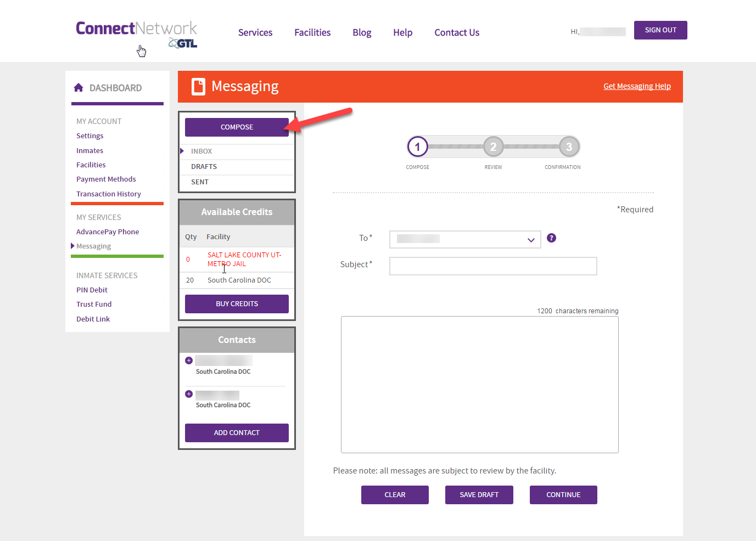Screen dimensions: 756x541
Task: Open Trust Fund service
Action: [94, 305]
